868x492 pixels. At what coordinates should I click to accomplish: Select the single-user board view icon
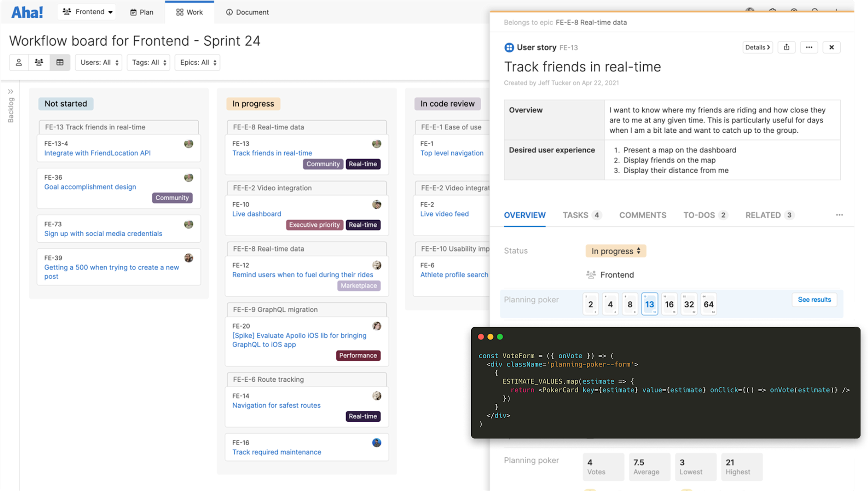coord(18,62)
